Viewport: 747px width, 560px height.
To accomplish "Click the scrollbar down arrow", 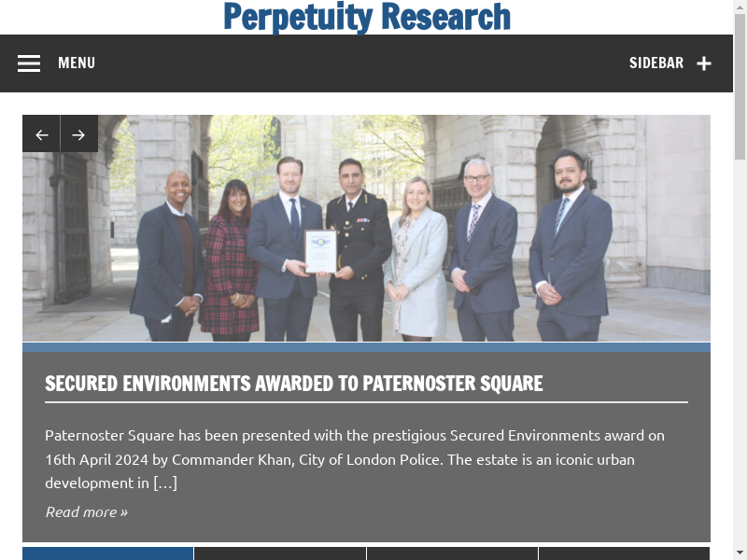I will point(740,552).
